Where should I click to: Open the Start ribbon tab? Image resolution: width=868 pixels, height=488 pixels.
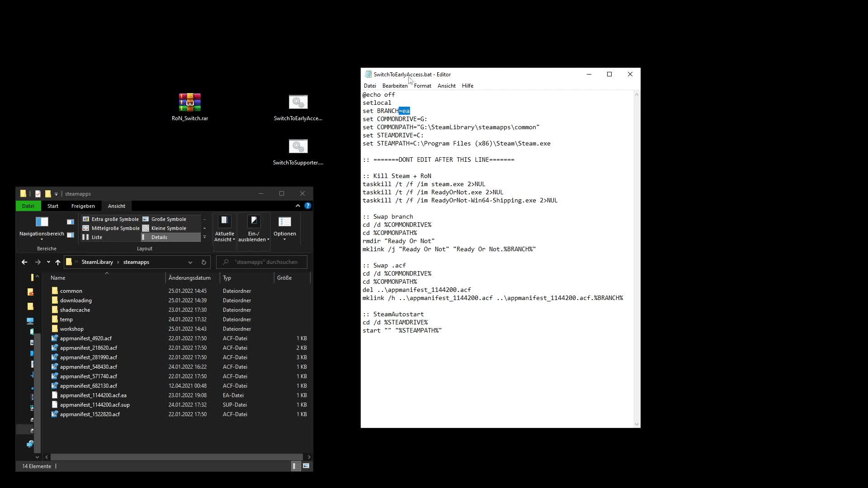point(53,206)
